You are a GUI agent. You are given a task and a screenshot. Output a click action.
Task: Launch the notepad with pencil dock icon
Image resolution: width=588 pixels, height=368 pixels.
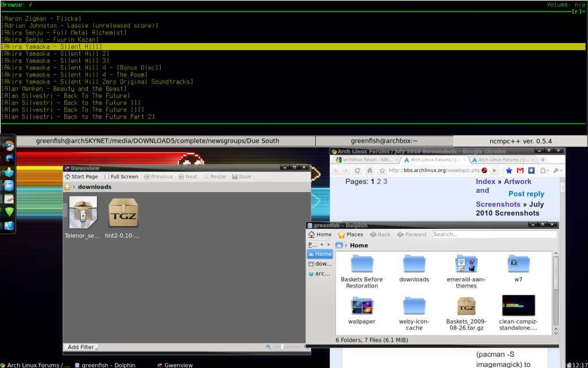(8, 198)
